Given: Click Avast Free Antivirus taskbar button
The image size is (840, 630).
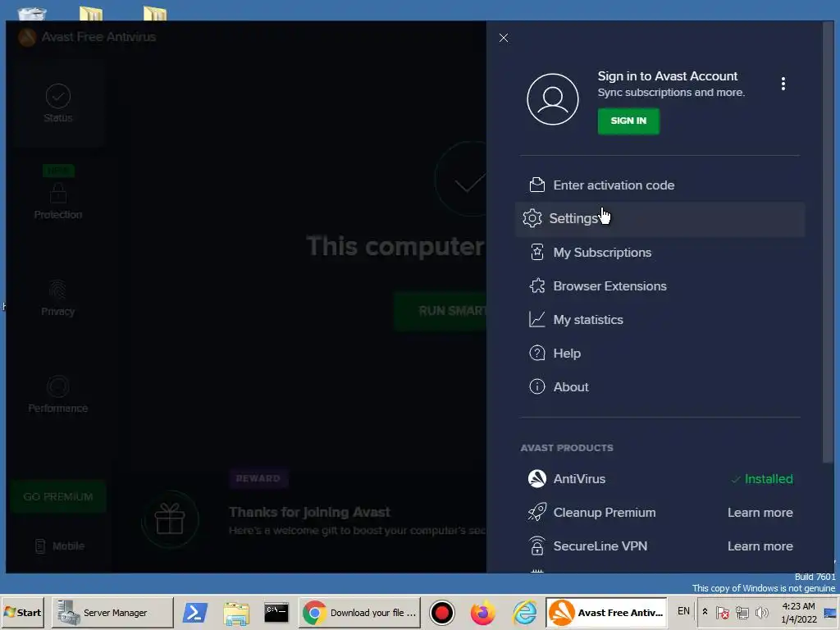Looking at the screenshot, I should click(606, 612).
